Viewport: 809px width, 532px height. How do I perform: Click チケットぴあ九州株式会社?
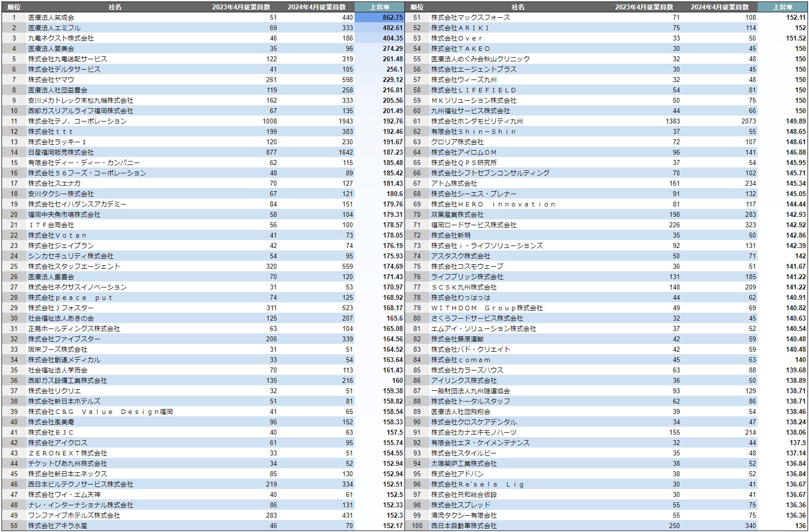(68, 463)
